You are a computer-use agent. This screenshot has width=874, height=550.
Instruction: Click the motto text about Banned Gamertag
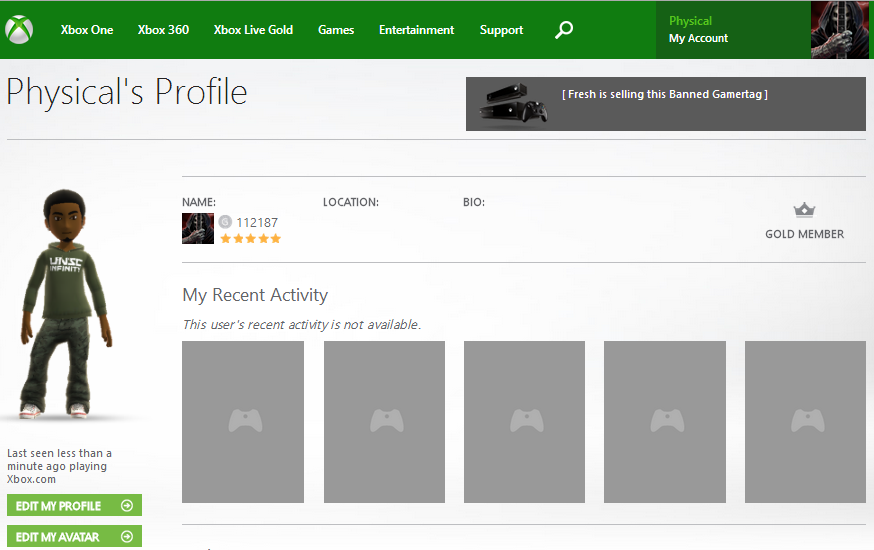pyautogui.click(x=664, y=94)
